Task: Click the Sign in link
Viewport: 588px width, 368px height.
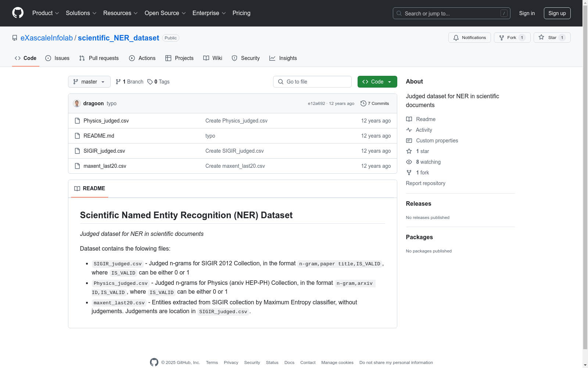Action: click(x=527, y=13)
